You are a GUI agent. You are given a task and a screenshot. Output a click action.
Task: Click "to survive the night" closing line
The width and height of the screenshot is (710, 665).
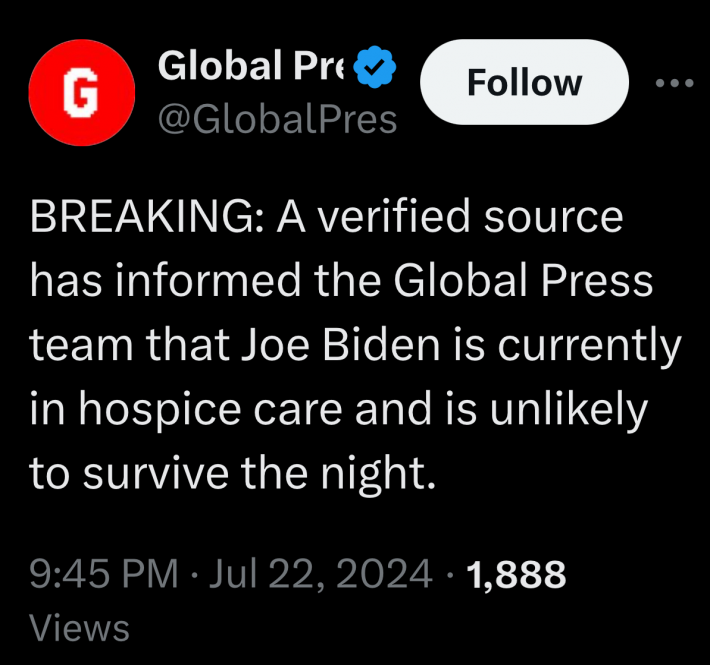(228, 474)
